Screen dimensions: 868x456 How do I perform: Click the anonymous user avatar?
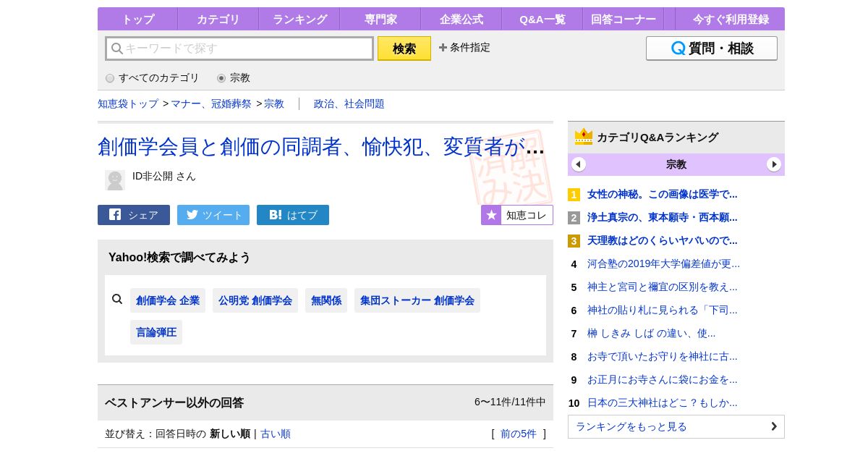(x=115, y=180)
